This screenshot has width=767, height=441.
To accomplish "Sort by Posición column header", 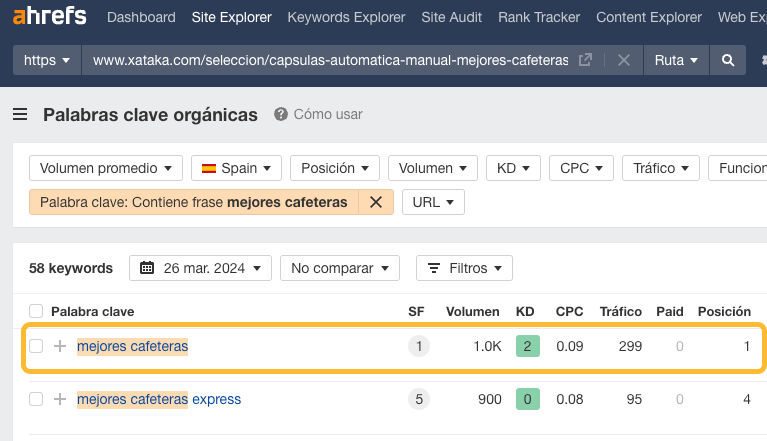I will click(724, 311).
